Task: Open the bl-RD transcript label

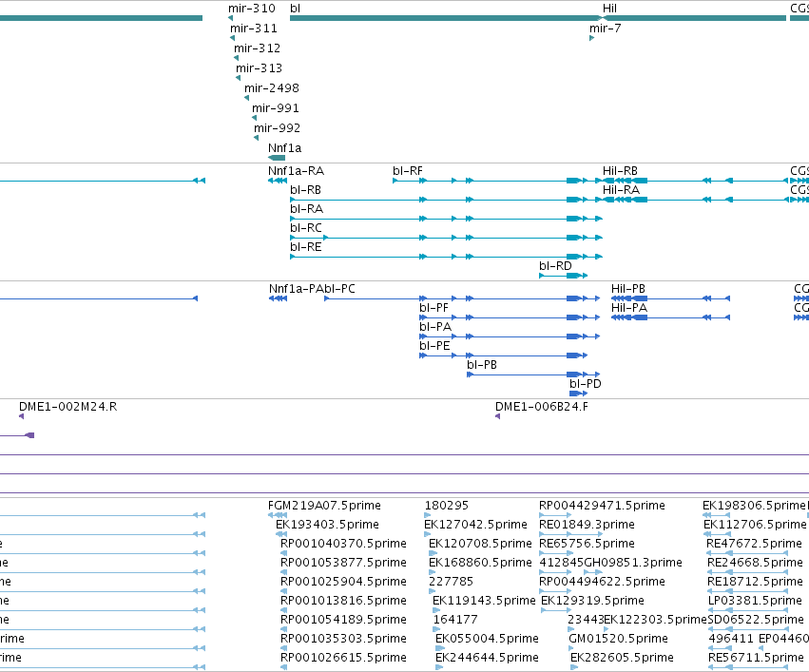Action: coord(555,266)
